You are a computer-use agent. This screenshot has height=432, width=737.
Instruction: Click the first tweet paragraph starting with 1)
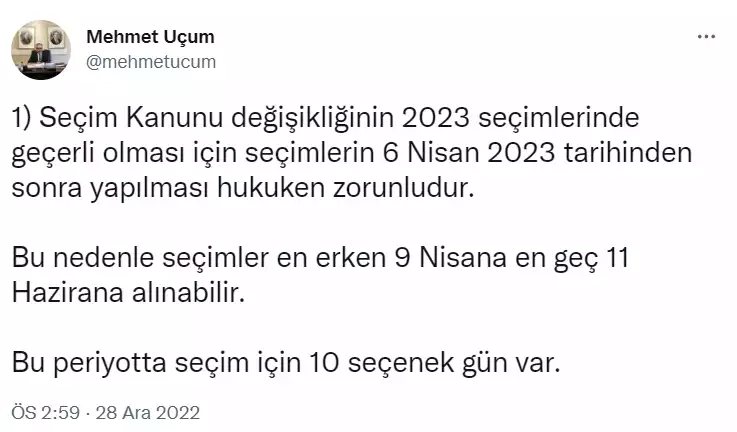tap(352, 152)
